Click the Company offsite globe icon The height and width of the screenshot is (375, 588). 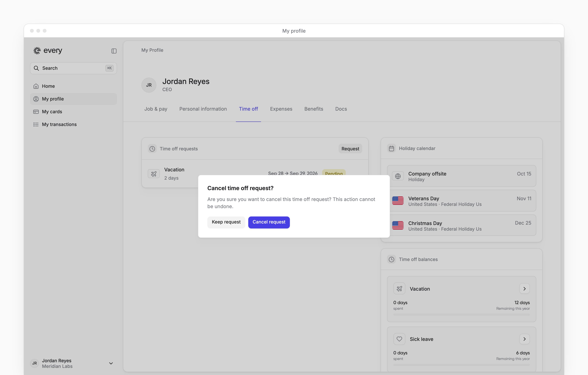coord(398,176)
